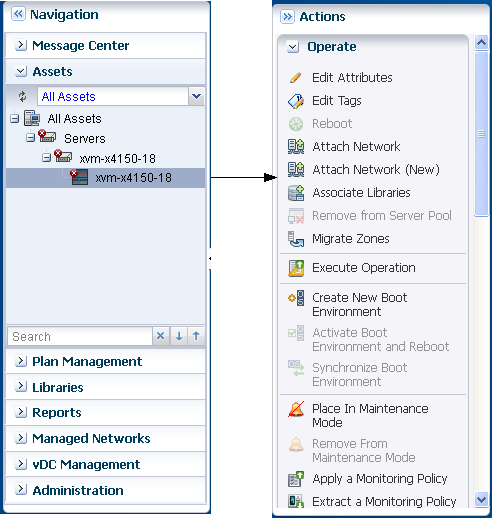The image size is (492, 518).
Task: Click the Edit Attributes pencil icon
Action: tap(296, 77)
